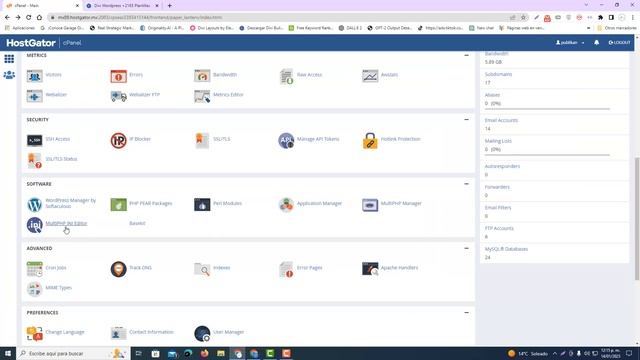
Task: Collapse the Preferences section
Action: click(466, 313)
